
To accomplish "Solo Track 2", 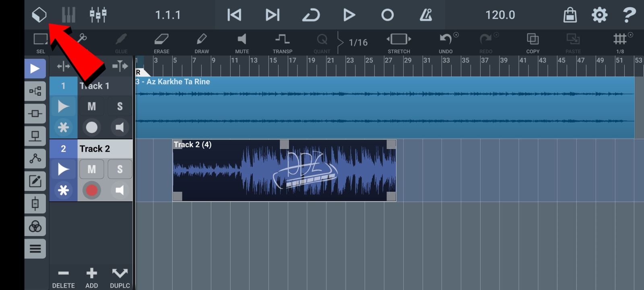I will [x=120, y=169].
